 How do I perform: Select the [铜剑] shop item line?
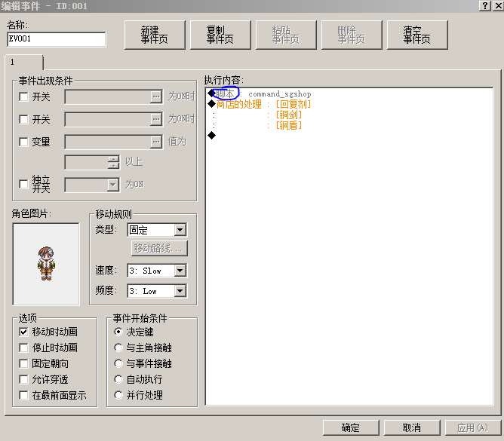click(349, 115)
